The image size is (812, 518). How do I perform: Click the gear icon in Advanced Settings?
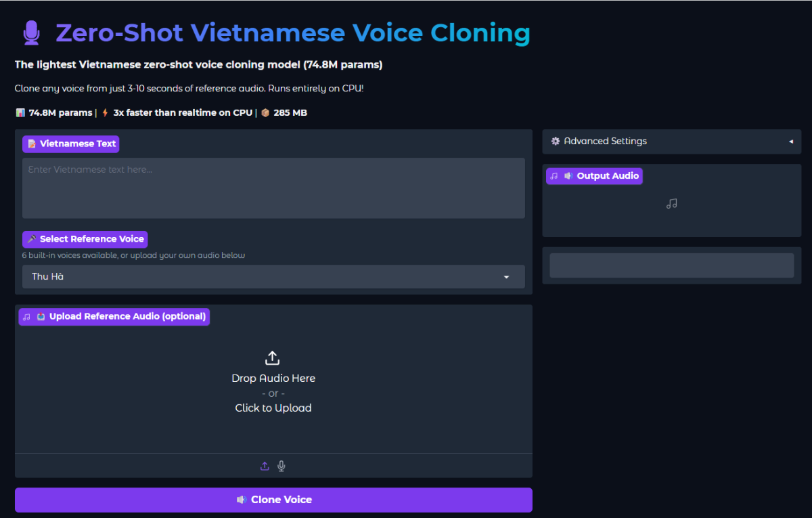click(556, 141)
